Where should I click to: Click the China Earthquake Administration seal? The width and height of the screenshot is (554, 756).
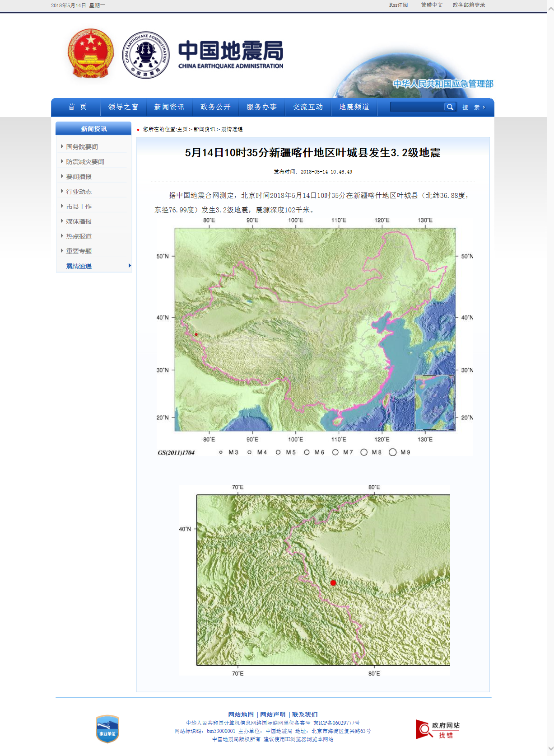click(146, 55)
